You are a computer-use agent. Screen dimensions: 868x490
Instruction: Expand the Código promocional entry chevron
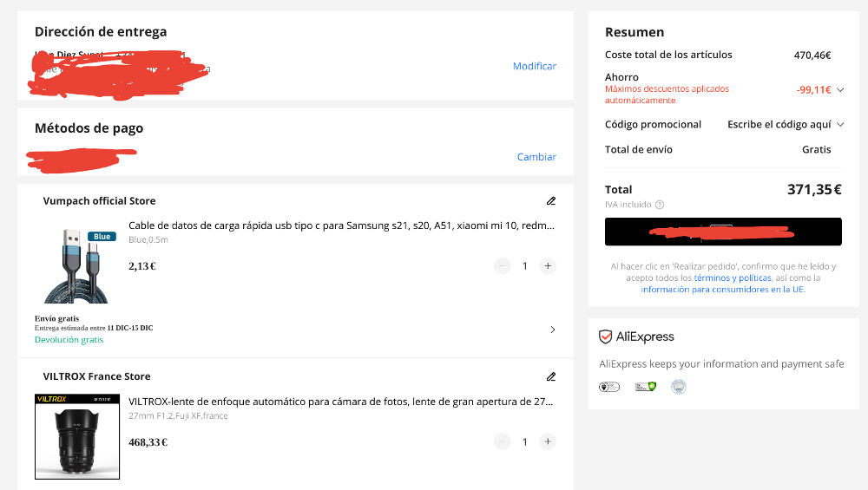click(840, 124)
